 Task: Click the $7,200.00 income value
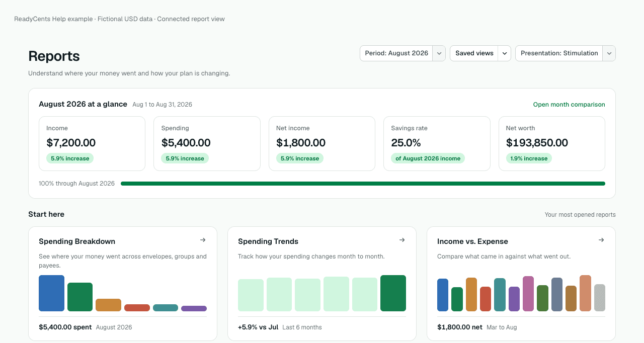71,143
